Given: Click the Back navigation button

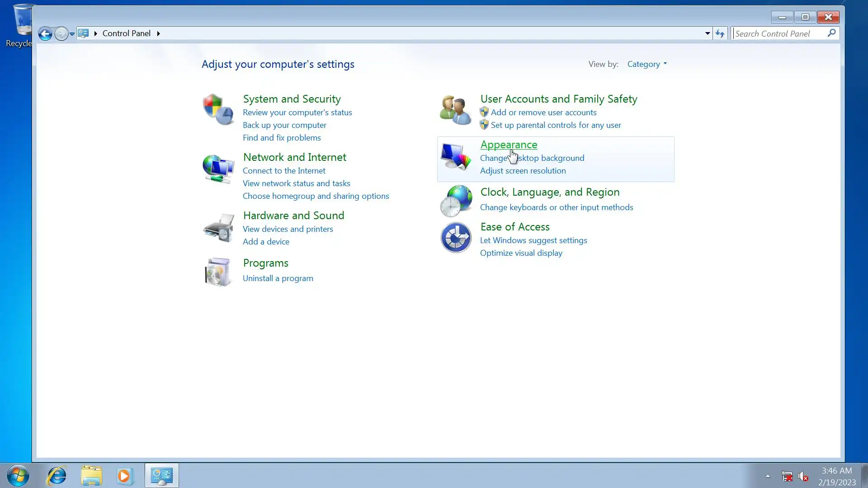Looking at the screenshot, I should 45,33.
